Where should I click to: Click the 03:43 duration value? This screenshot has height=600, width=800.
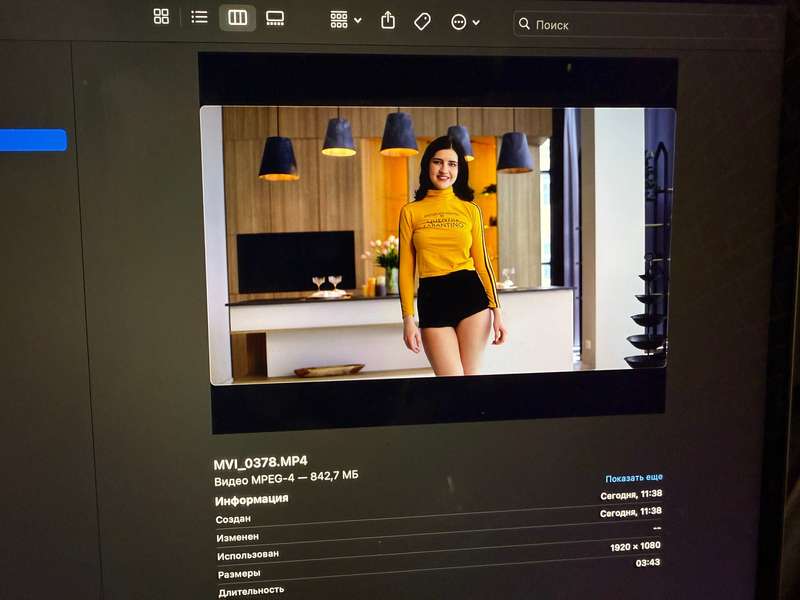[648, 563]
